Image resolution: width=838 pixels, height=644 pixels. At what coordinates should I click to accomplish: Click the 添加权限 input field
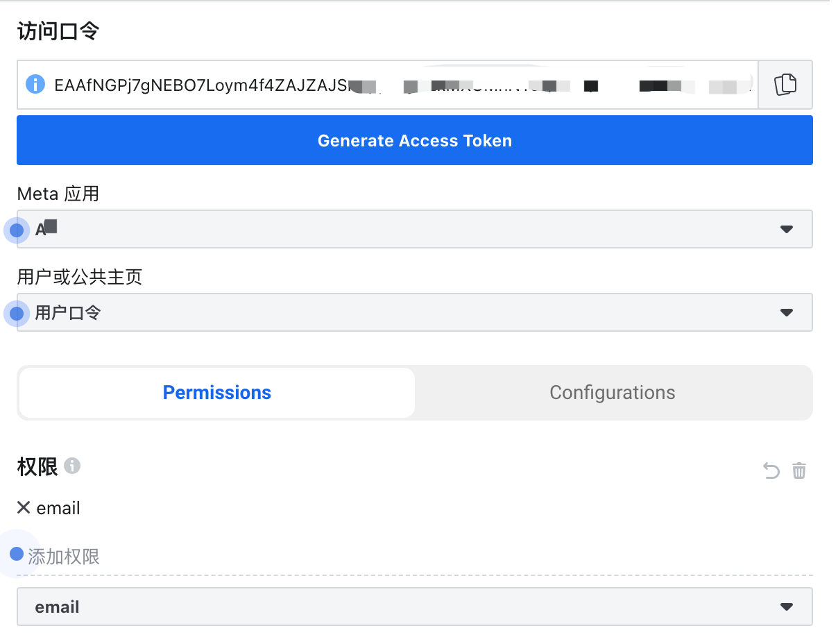(x=208, y=555)
